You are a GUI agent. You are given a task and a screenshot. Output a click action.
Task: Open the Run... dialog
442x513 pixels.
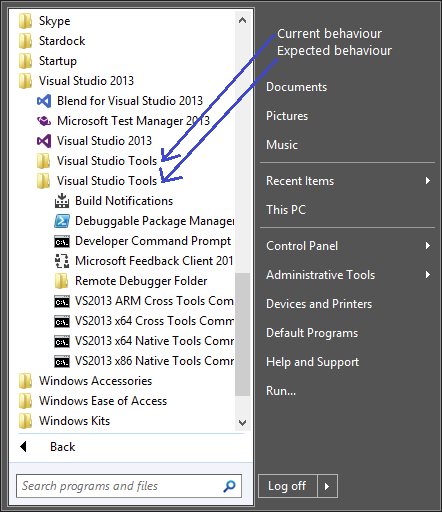pyautogui.click(x=281, y=391)
